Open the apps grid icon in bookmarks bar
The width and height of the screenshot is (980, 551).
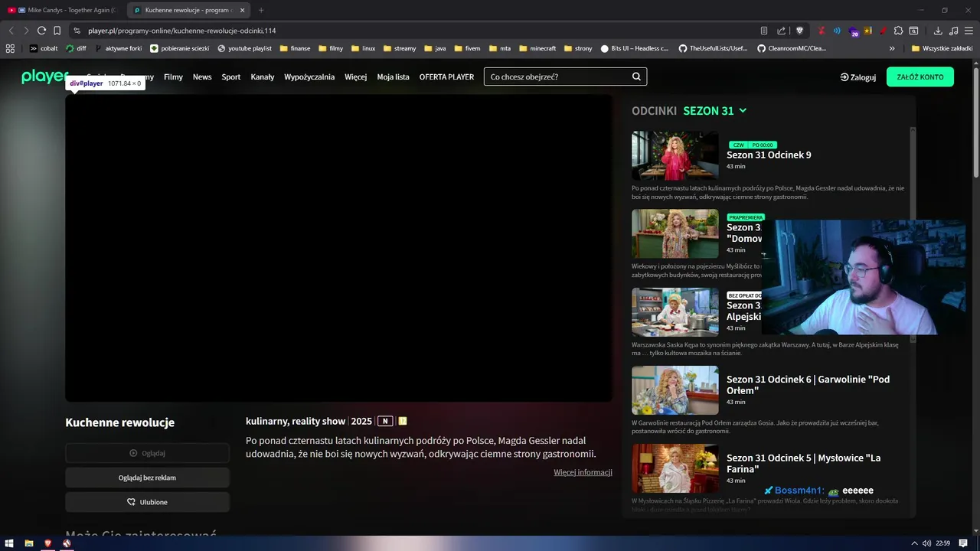(x=10, y=48)
